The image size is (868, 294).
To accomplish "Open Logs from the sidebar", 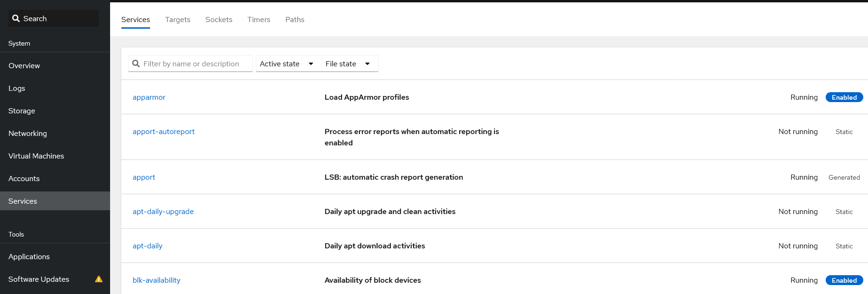I will (17, 88).
